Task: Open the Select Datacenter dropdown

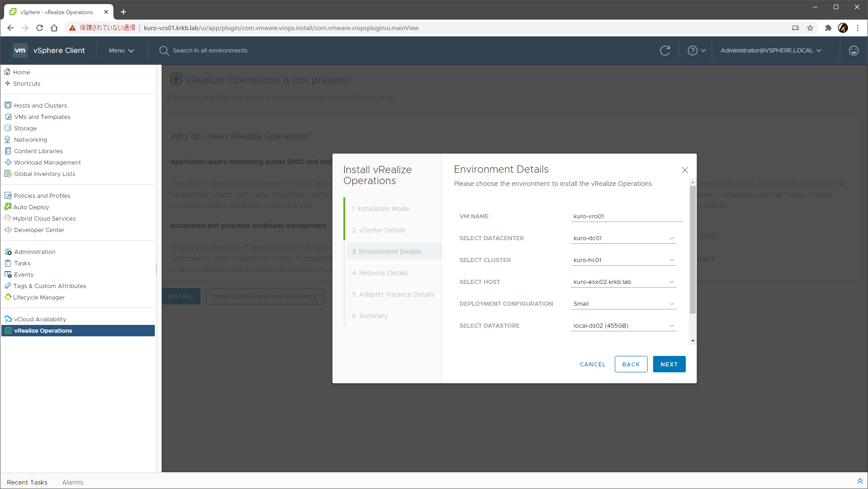Action: pos(623,238)
